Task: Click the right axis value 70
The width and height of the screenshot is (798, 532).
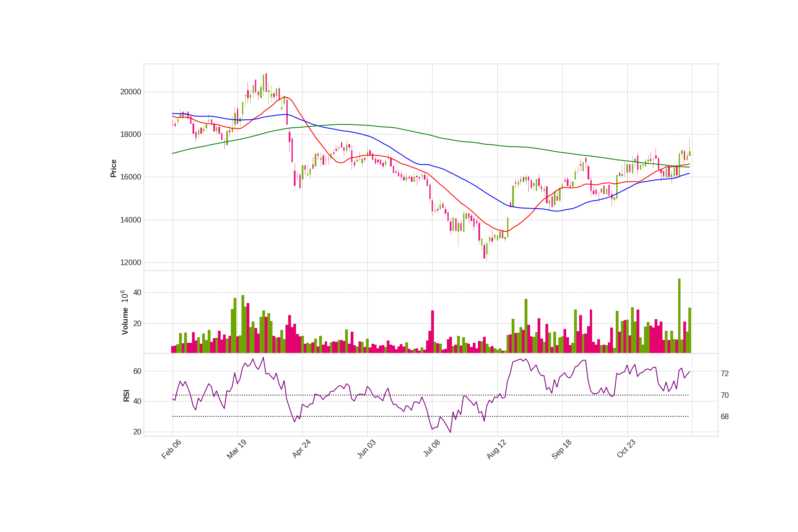Action: coord(725,395)
